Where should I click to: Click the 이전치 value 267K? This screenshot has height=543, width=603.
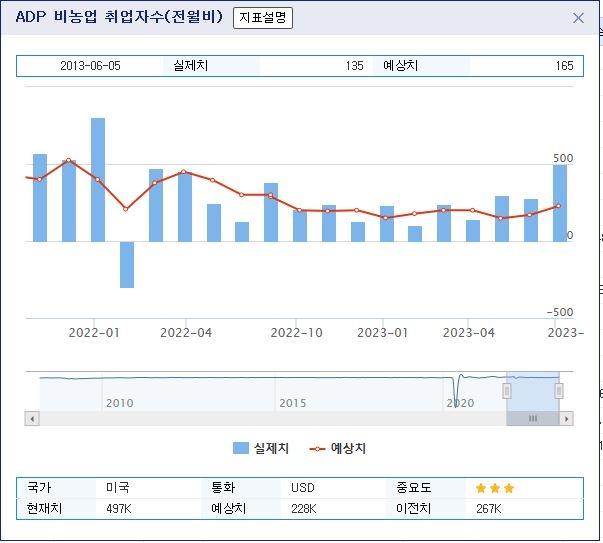488,509
